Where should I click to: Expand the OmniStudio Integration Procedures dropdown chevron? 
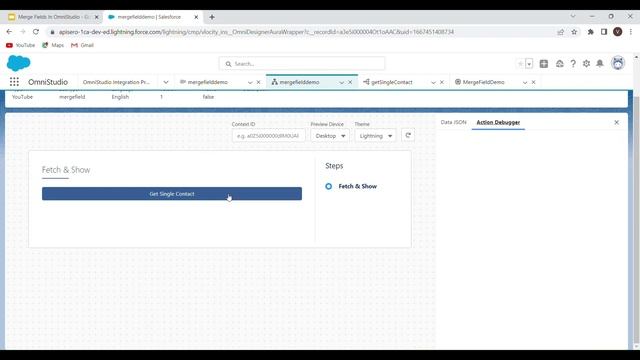tap(166, 82)
